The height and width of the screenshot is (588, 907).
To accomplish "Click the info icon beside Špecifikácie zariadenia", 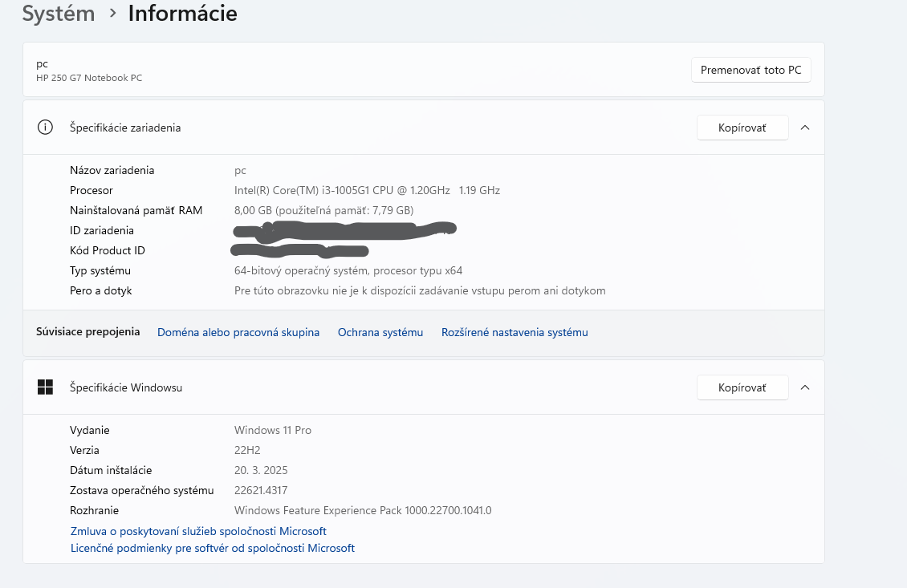I will pos(45,128).
